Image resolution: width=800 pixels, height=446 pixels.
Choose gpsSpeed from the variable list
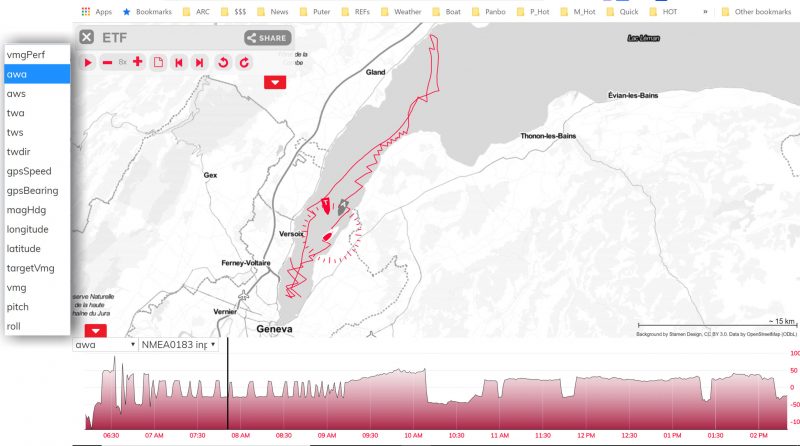pos(37,171)
